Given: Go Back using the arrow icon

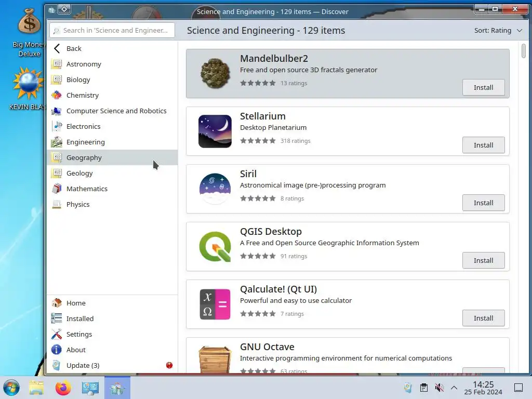Looking at the screenshot, I should click(57, 48).
